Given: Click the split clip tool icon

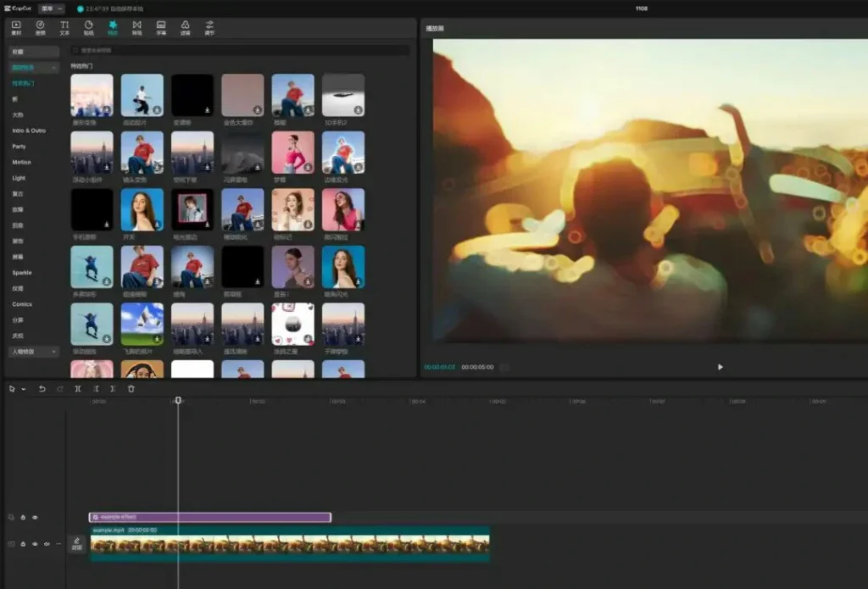Looking at the screenshot, I should pos(78,389).
